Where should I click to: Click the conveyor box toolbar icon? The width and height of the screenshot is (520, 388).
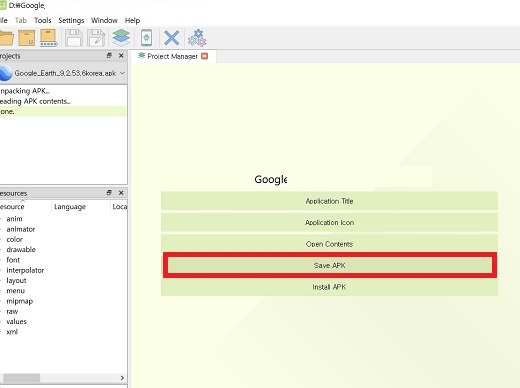tap(49, 38)
